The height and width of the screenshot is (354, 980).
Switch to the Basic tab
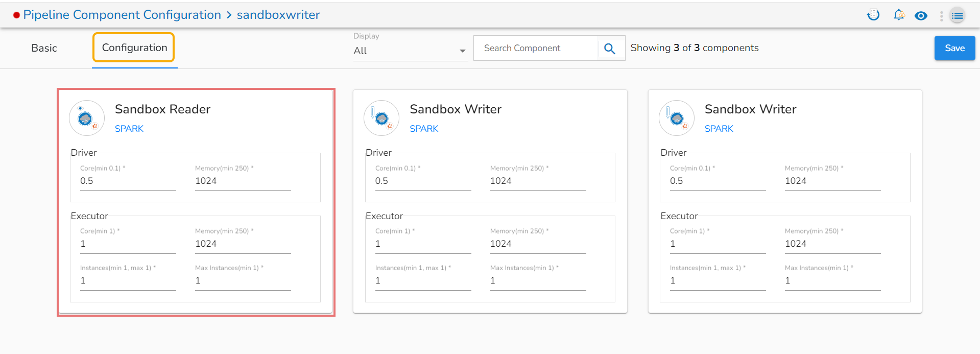point(44,48)
